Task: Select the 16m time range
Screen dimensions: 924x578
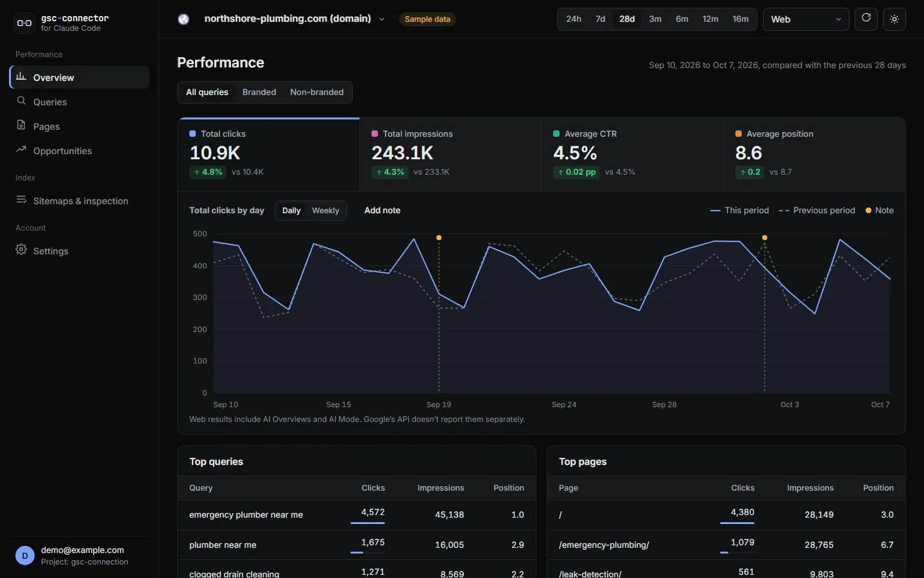Action: 740,19
